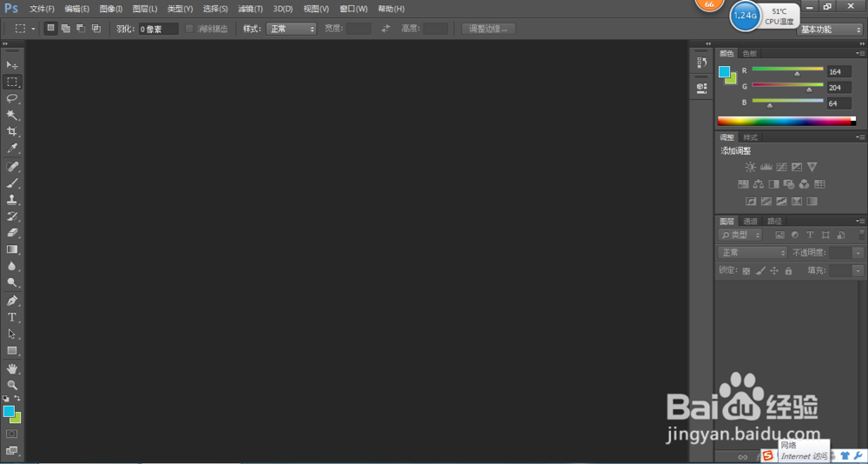Select the Brush tool
The width and height of the screenshot is (868, 464).
(x=12, y=183)
